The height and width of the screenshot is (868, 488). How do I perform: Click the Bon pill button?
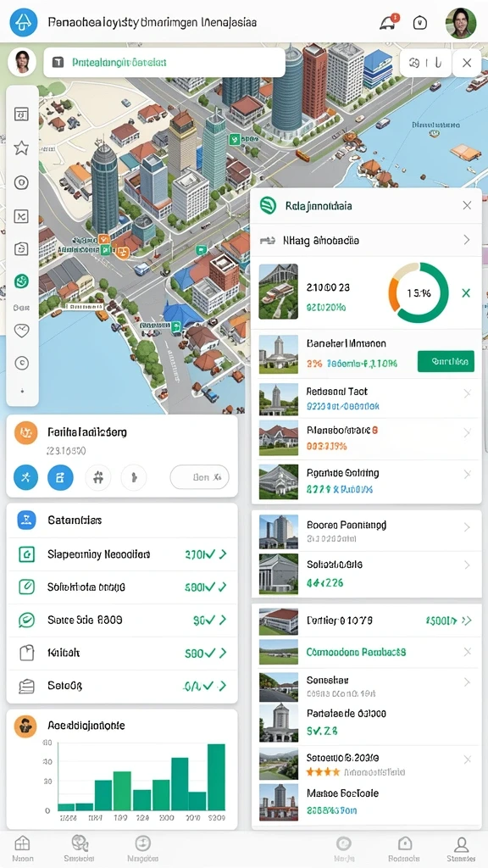200,477
